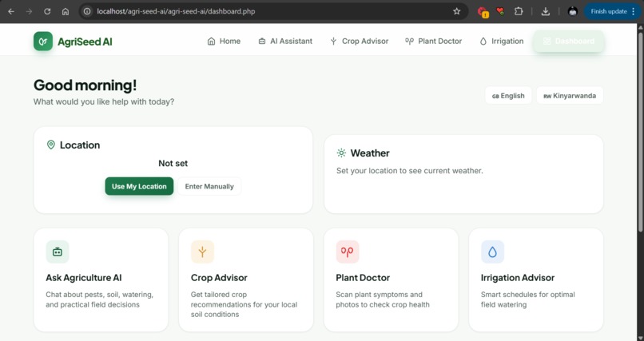Screen dimensions: 644x341
Task: Open the profile avatar icon
Action: click(x=573, y=11)
